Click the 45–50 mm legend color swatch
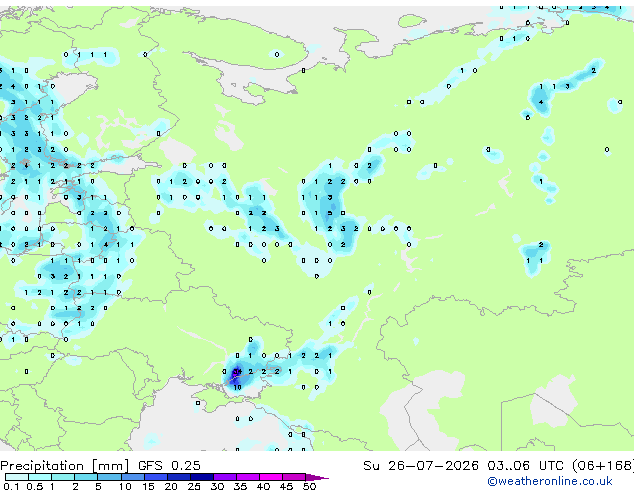The width and height of the screenshot is (634, 490). coord(294,477)
